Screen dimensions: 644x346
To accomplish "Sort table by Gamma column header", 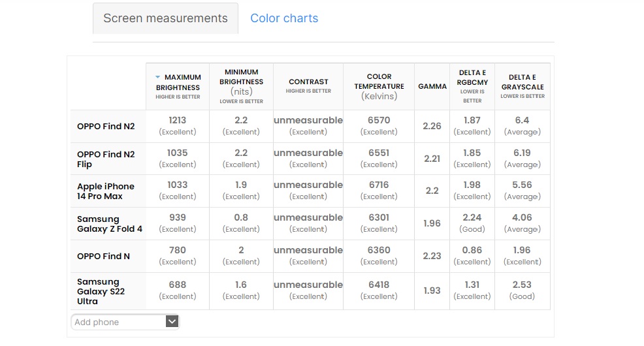I will [x=432, y=86].
